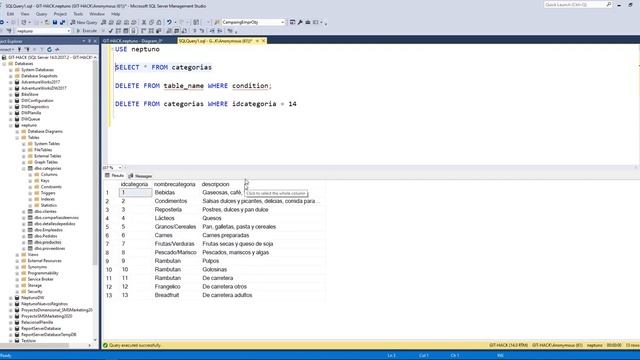Close the SQLQuery1.sql tab
640x360 pixels.
(264, 41)
